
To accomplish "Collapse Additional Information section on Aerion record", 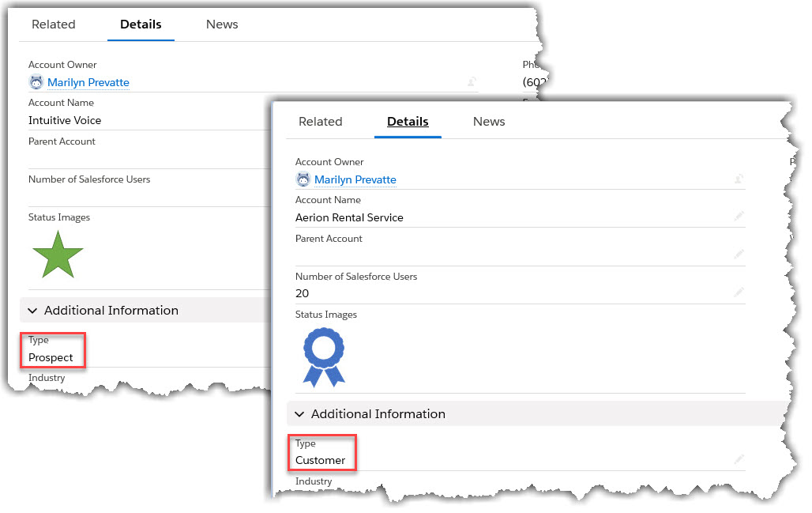I will click(x=300, y=414).
